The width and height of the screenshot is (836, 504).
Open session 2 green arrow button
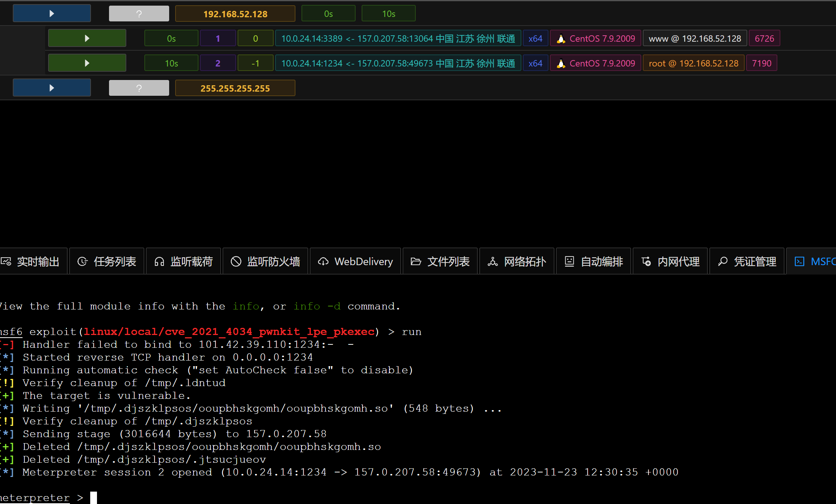click(x=87, y=63)
